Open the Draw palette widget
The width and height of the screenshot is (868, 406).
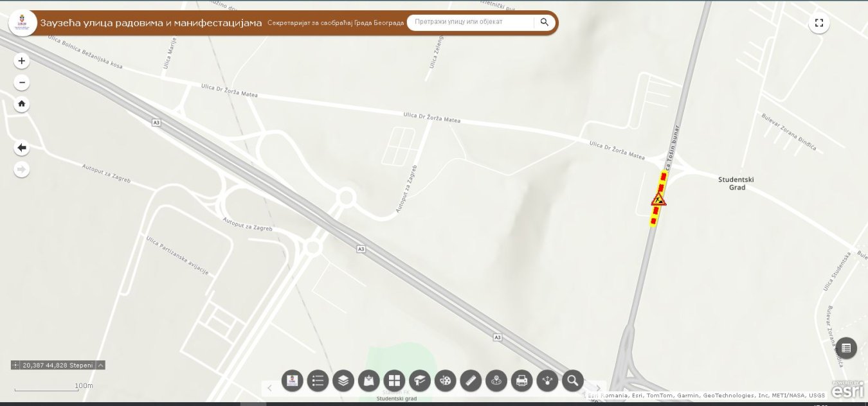445,380
